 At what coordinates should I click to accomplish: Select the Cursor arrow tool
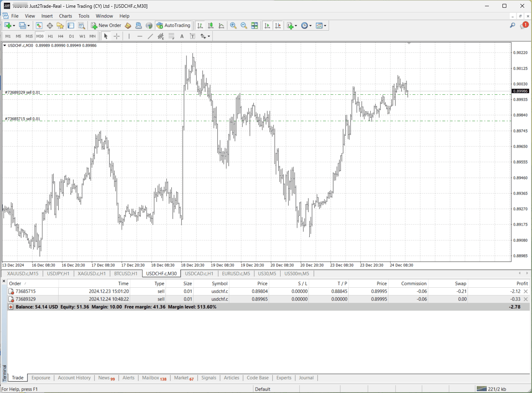pos(106,36)
